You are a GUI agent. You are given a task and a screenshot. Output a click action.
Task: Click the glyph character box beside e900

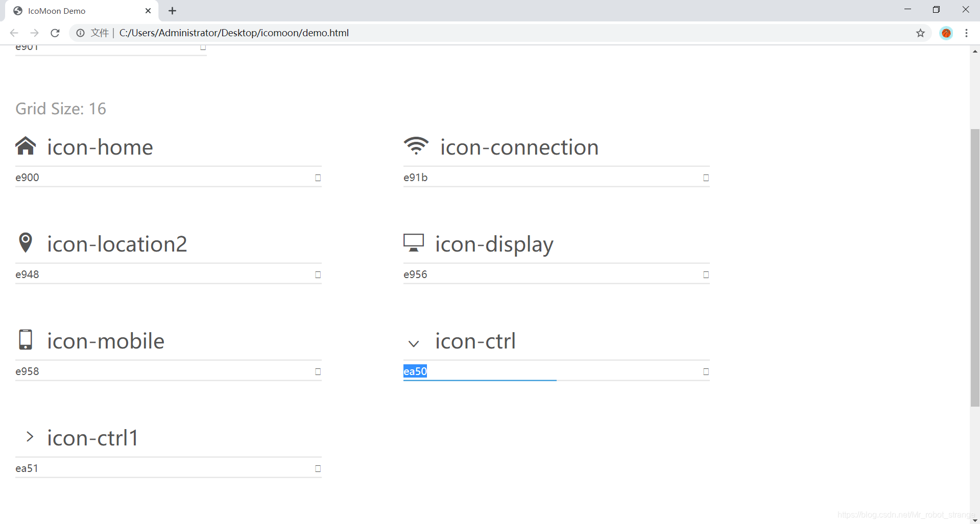click(x=318, y=178)
